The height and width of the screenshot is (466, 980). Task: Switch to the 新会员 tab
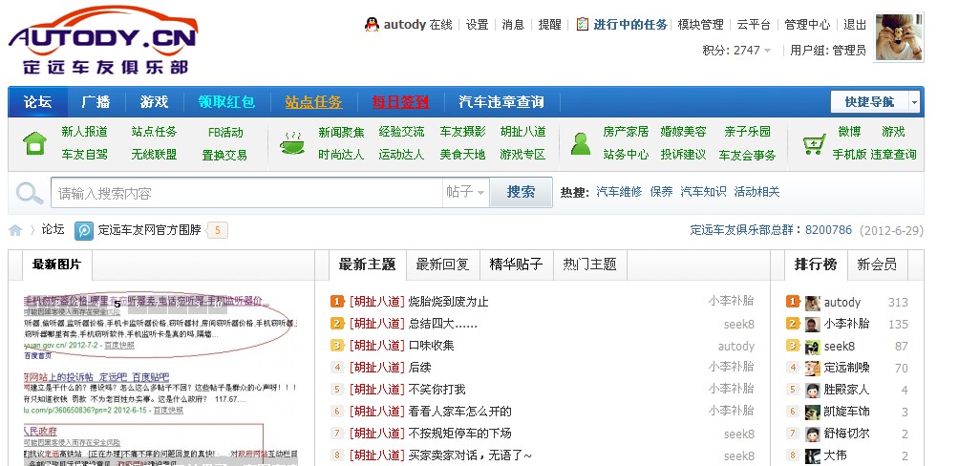point(877,265)
